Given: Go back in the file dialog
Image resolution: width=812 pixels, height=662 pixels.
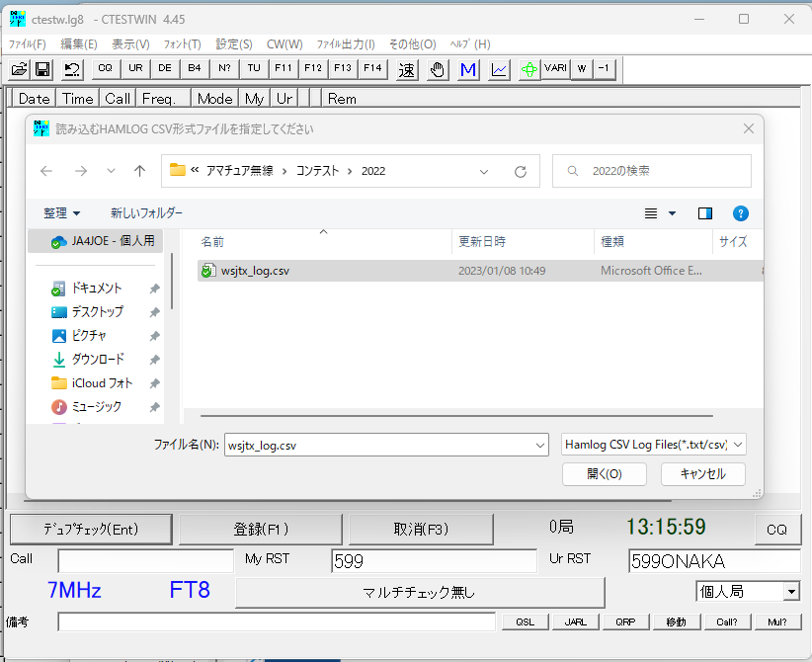Looking at the screenshot, I should (46, 171).
